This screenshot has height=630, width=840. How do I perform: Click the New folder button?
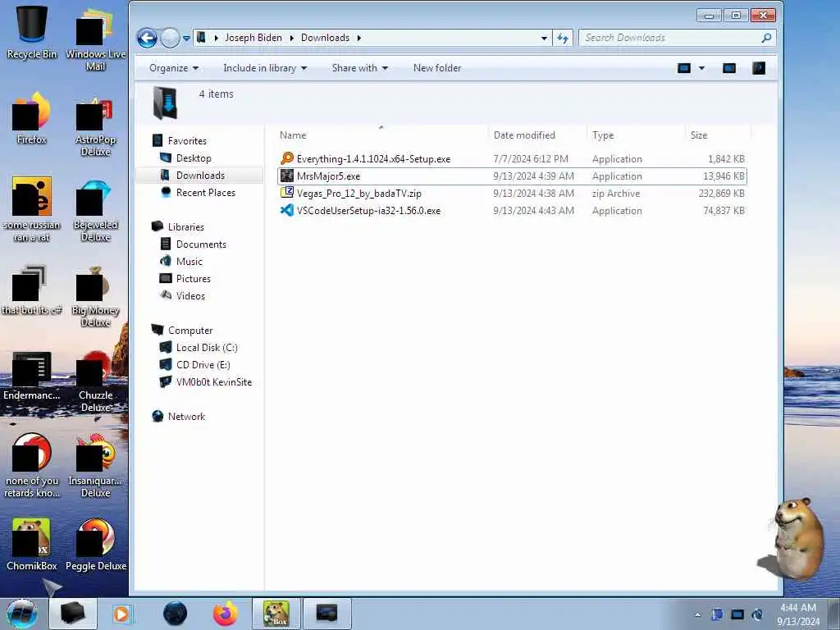tap(437, 68)
